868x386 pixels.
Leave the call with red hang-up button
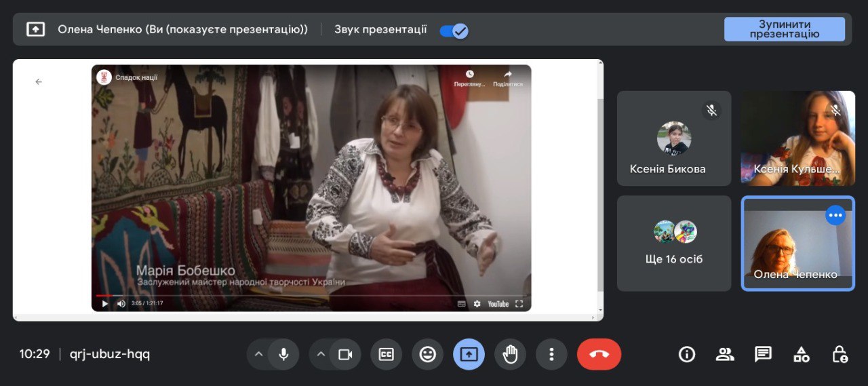coord(599,354)
